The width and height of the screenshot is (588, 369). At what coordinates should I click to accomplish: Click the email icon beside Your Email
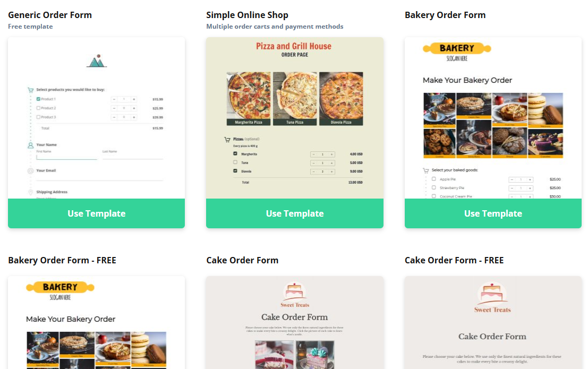coord(31,171)
